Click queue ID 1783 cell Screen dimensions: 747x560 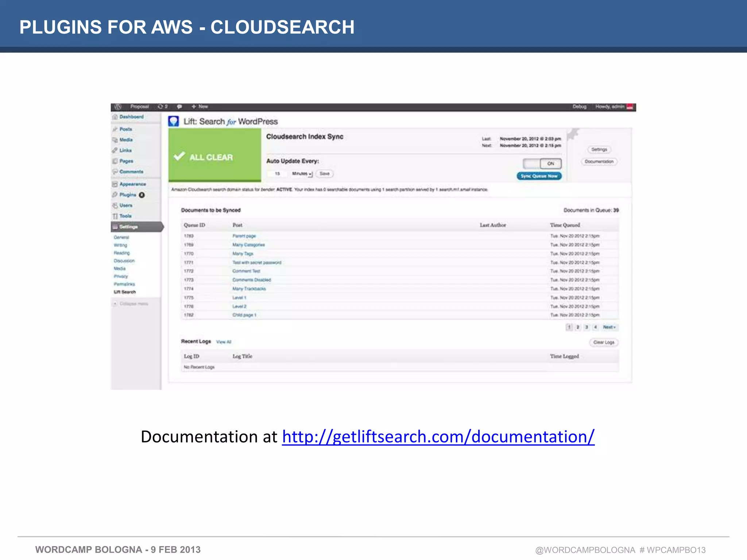[x=189, y=236]
